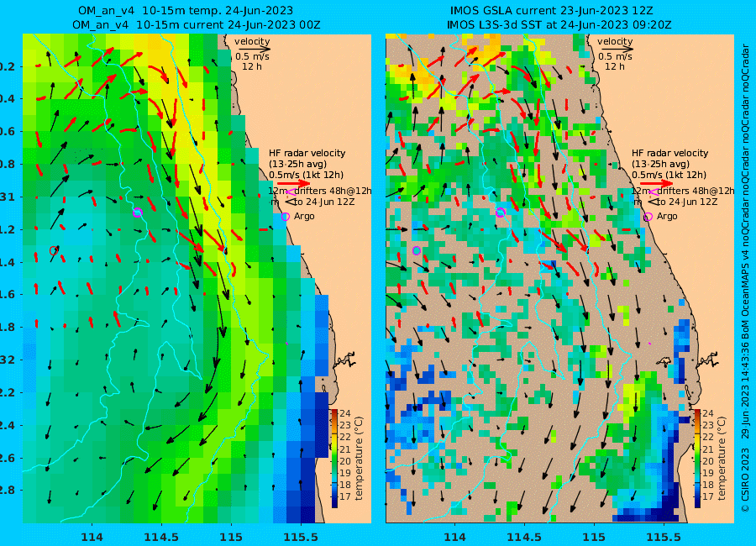Click the '21' tick on right colorbar
756x546 pixels.
coord(708,449)
